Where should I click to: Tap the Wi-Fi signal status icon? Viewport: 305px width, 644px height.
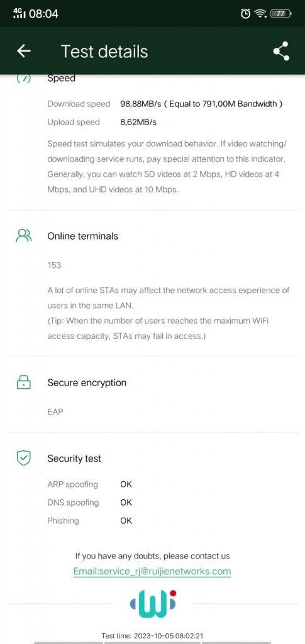tap(260, 14)
